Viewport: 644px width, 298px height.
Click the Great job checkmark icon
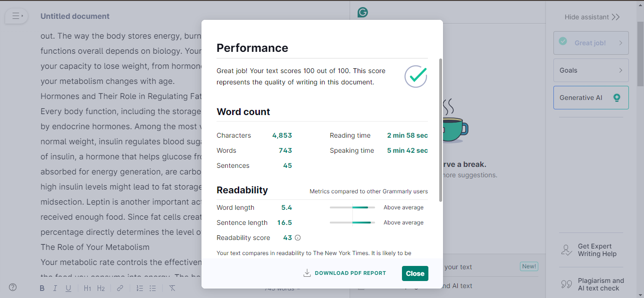563,41
